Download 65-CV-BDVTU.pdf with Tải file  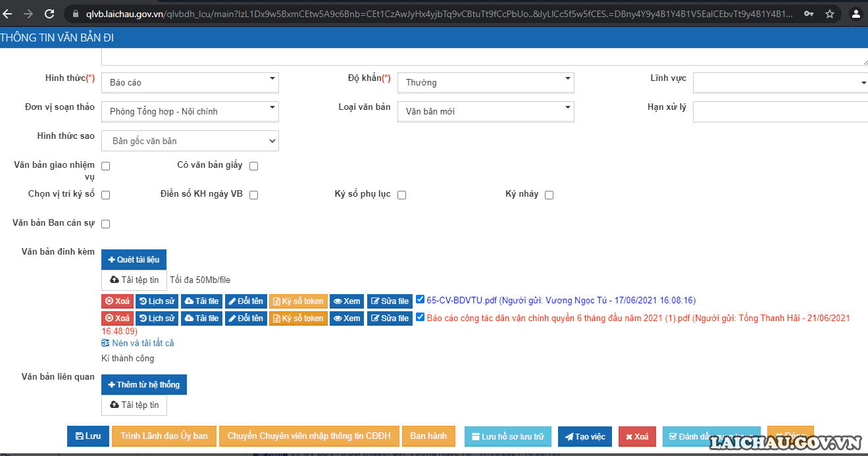[201, 301]
